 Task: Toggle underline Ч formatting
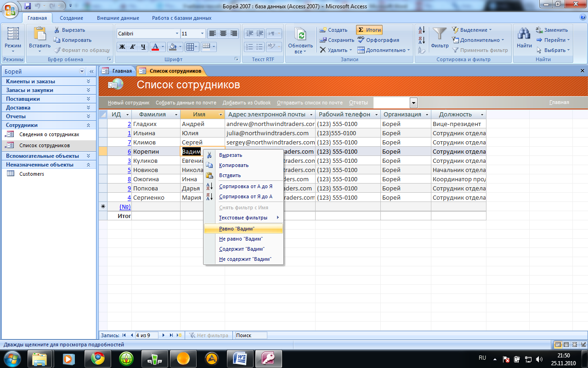pyautogui.click(x=143, y=46)
